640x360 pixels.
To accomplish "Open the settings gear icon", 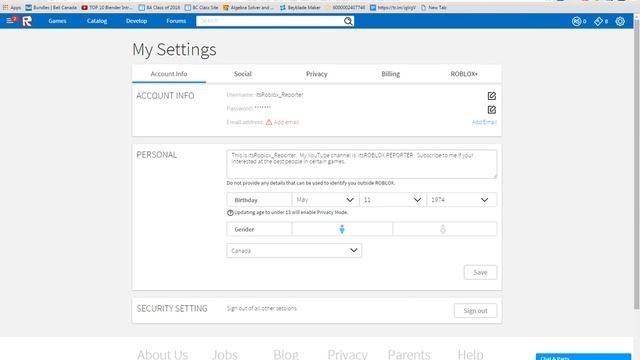I will click(x=620, y=21).
